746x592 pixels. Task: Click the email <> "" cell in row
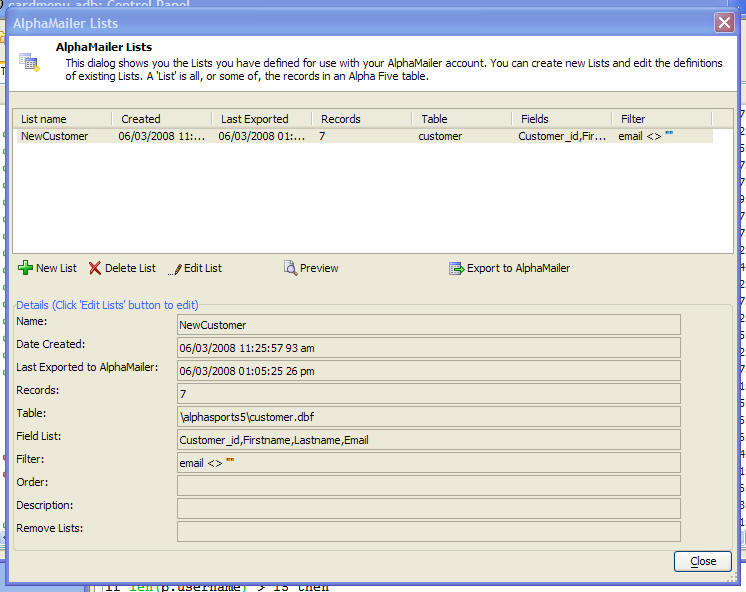click(646, 136)
